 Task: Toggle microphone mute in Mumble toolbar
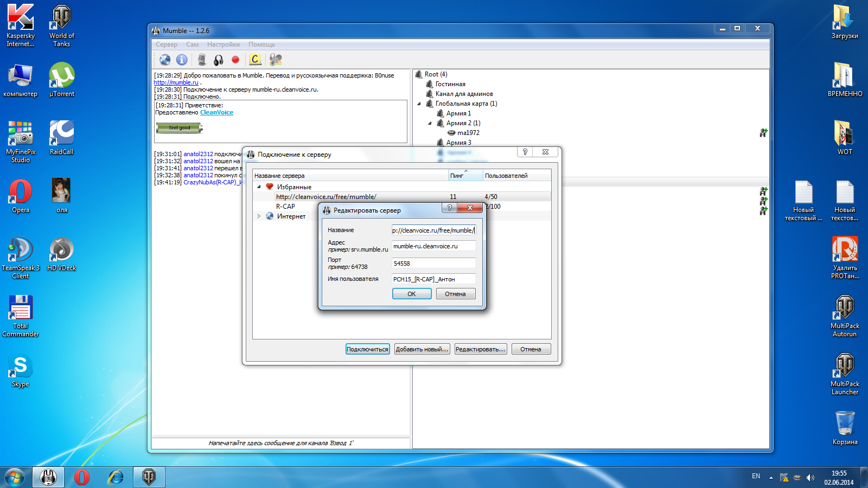pyautogui.click(x=202, y=60)
